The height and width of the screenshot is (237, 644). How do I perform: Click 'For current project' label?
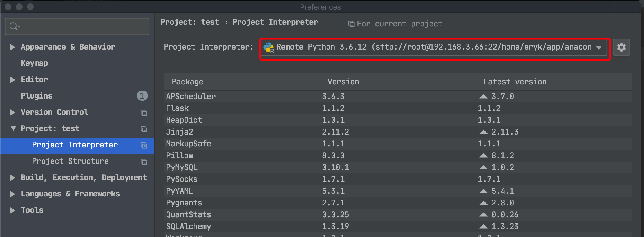coord(400,24)
